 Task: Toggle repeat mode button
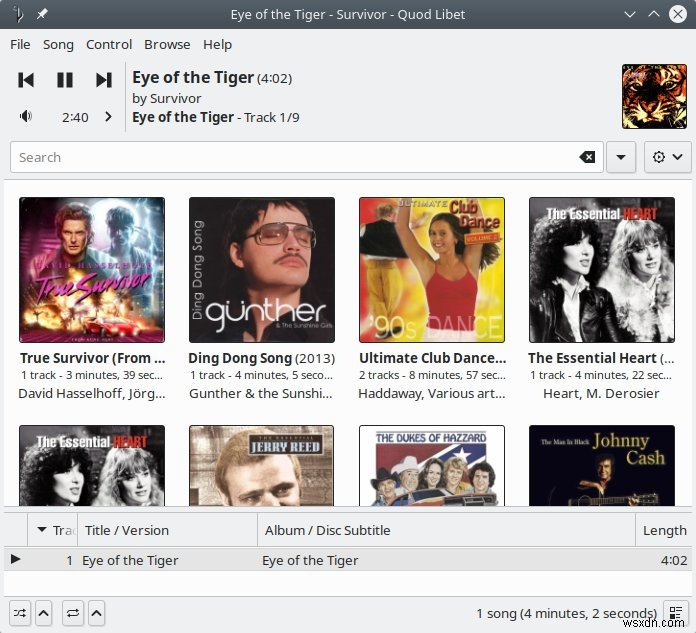[73, 613]
